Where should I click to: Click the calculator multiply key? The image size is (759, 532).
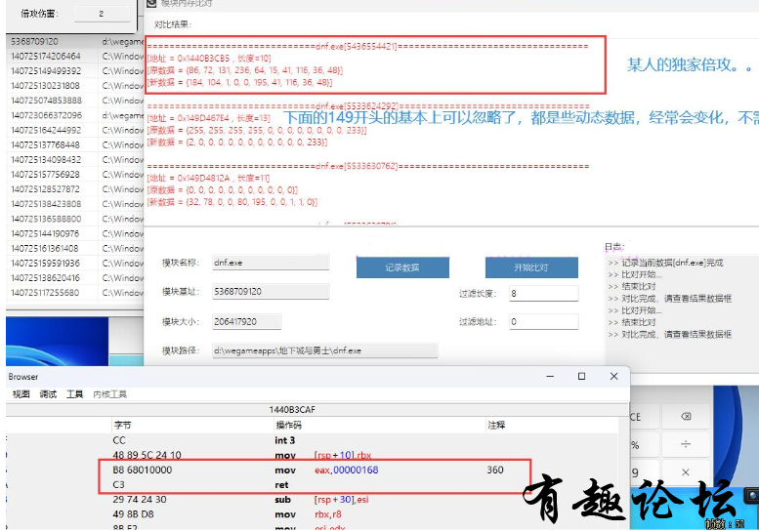click(x=686, y=472)
